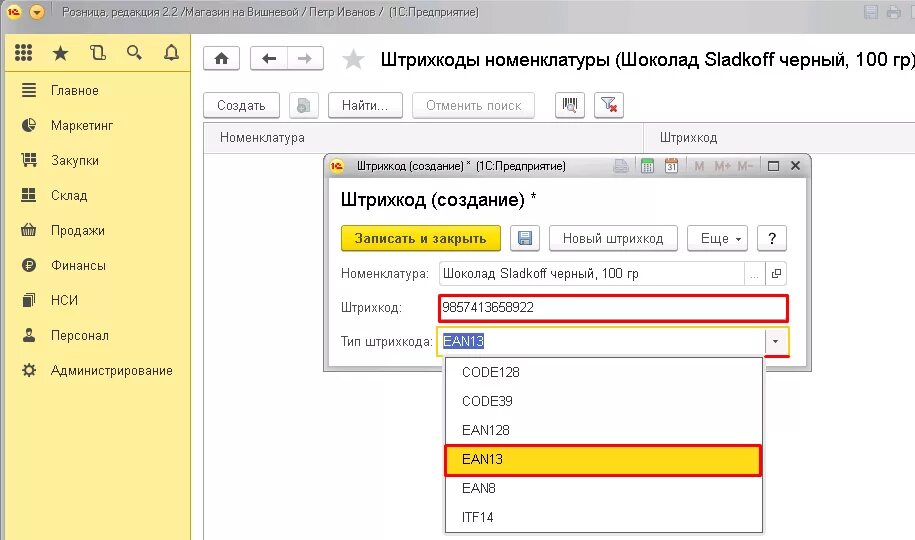Click the Штрихкод input field
Image resolution: width=915 pixels, height=540 pixels.
[613, 308]
